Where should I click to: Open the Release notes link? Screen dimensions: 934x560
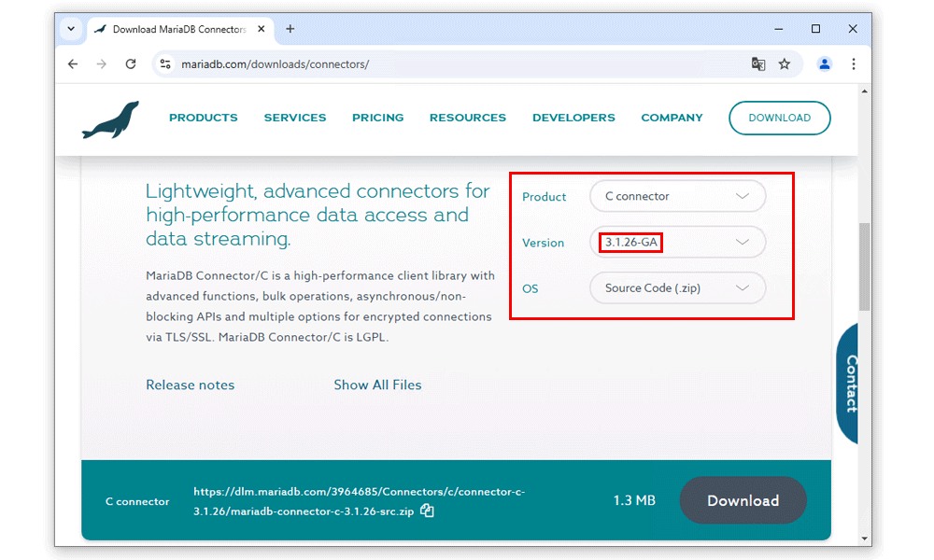pyautogui.click(x=190, y=385)
